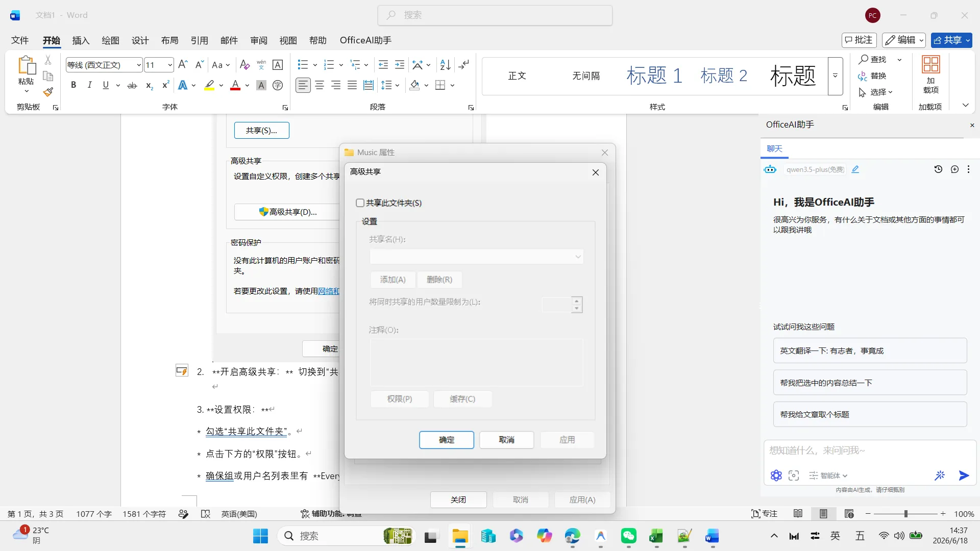
Task: Check the 共享此文件夹 checkbox
Action: click(x=360, y=203)
